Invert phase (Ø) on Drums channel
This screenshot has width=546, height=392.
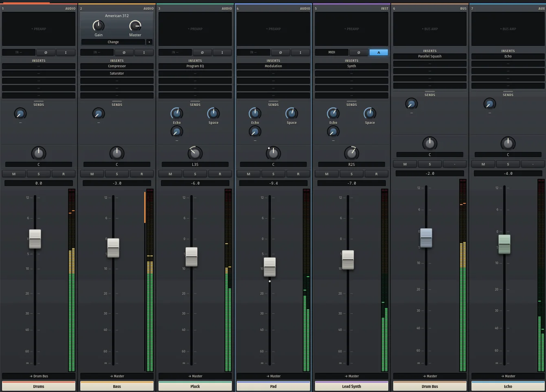tap(46, 53)
